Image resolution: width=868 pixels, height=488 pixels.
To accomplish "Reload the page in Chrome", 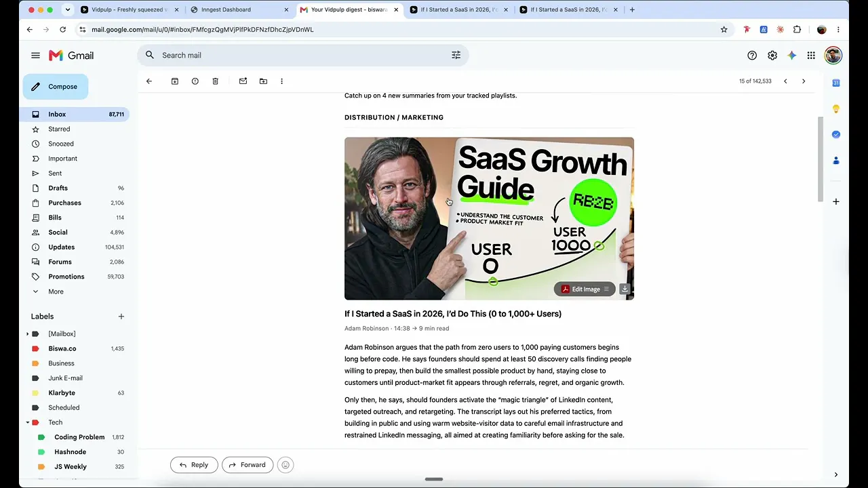I will [x=62, y=30].
